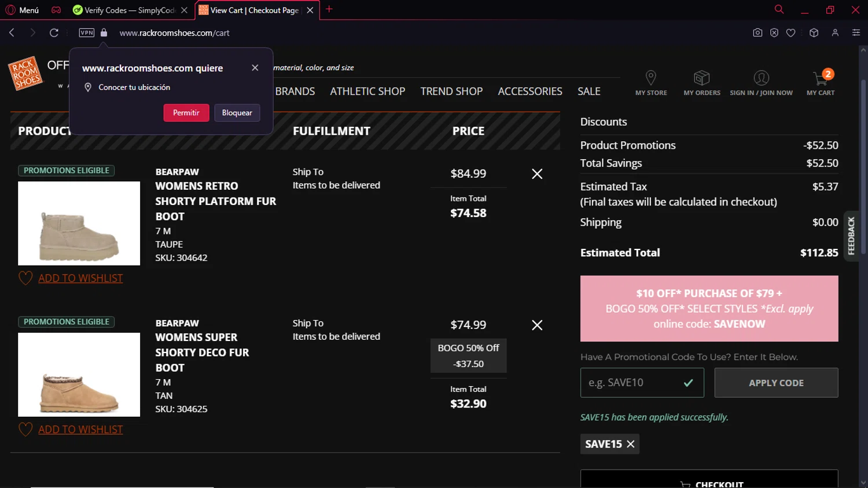Open the ATHLETIC SHOP menu

367,91
